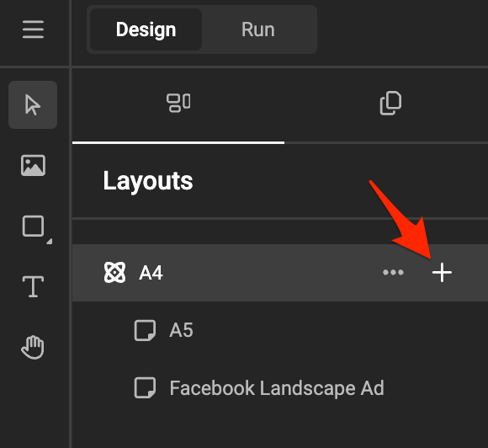Choose the image frame tool
This screenshot has height=448, width=488.
[x=33, y=165]
